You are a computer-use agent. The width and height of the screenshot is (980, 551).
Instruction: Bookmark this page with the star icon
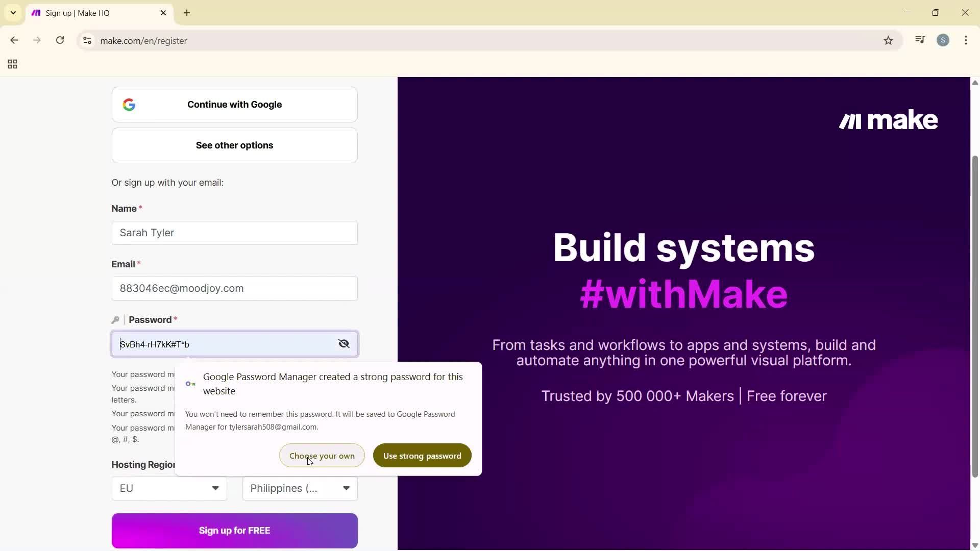(888, 40)
